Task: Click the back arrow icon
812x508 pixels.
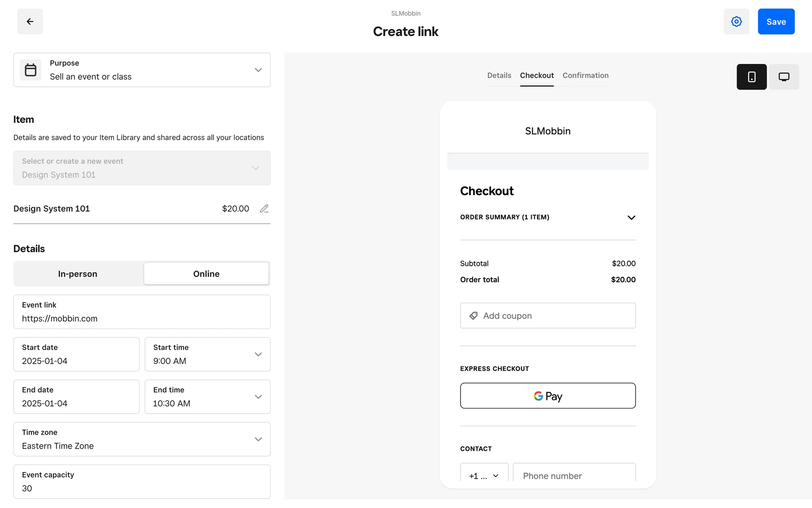Action: pos(30,22)
